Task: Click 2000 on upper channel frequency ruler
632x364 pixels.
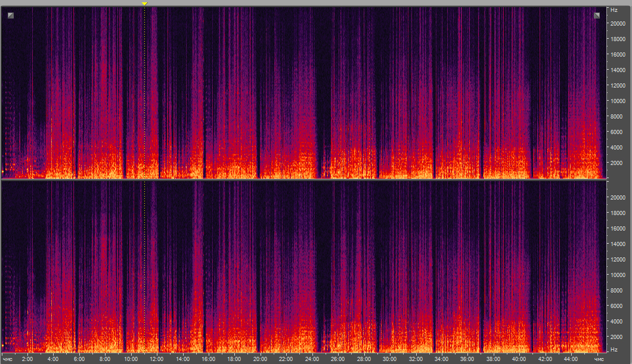Action: pyautogui.click(x=616, y=163)
